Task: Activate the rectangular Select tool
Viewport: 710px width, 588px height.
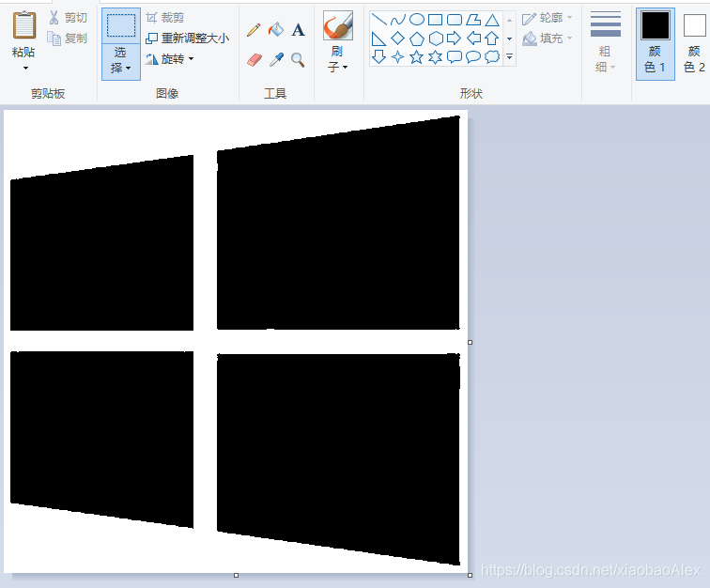Action: pos(121,25)
